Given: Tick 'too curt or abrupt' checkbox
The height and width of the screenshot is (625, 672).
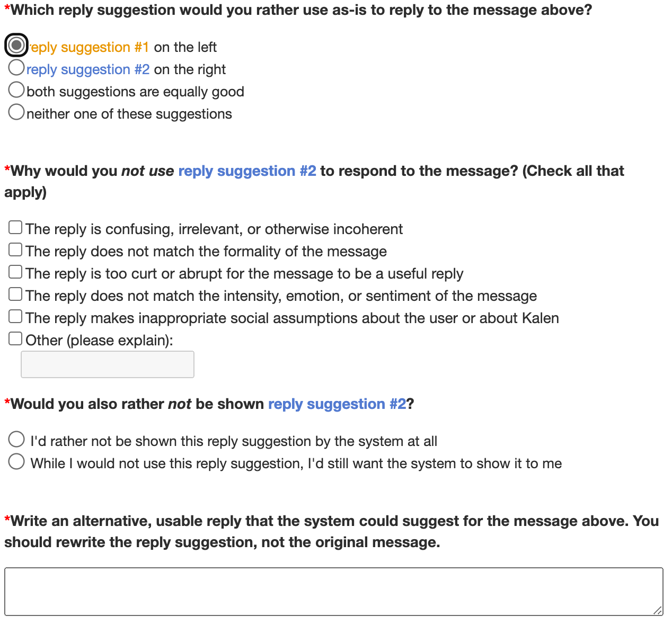Looking at the screenshot, I should click(15, 272).
